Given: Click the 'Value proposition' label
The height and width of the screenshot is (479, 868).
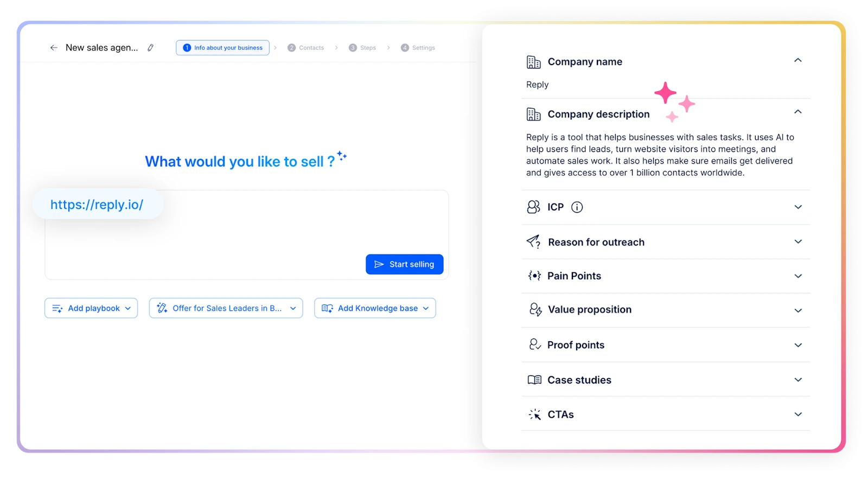Looking at the screenshot, I should point(590,310).
